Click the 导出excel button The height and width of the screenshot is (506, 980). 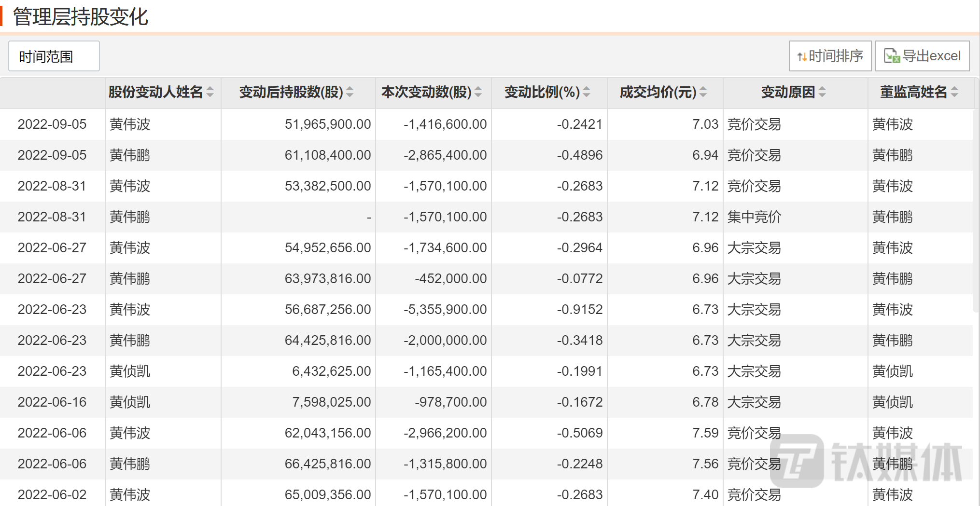(x=922, y=55)
